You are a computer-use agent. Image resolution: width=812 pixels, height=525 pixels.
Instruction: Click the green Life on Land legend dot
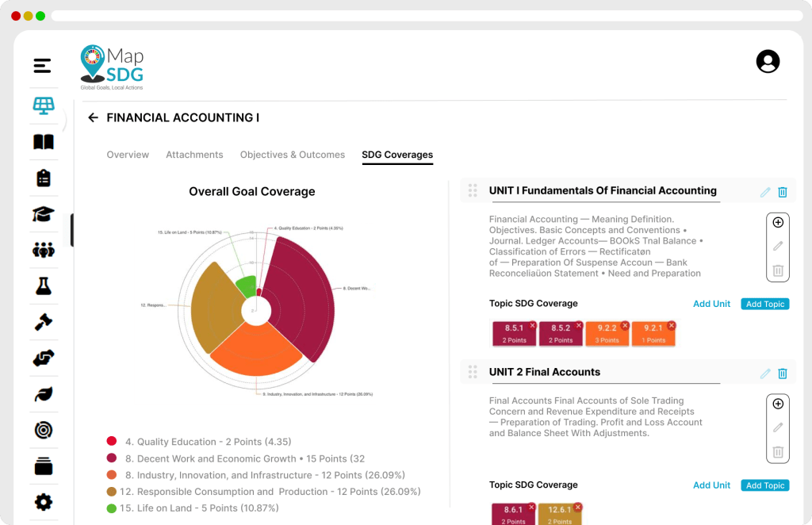tap(112, 508)
